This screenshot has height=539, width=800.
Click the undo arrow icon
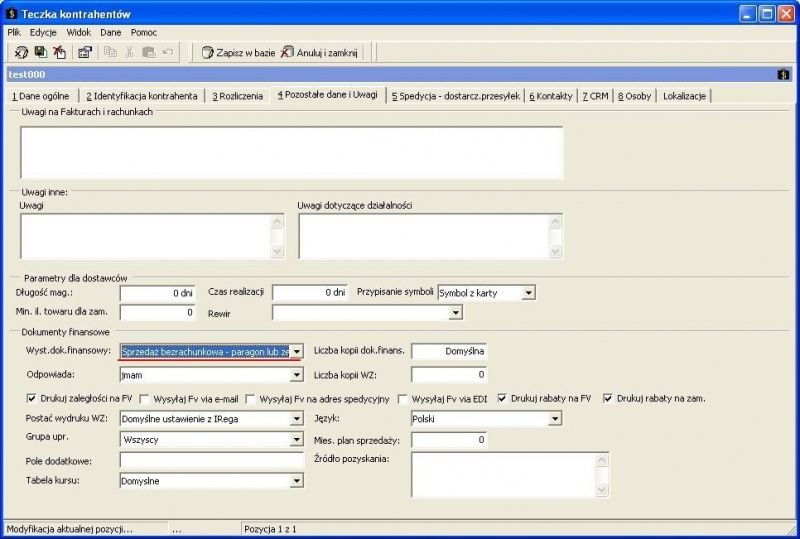tap(168, 52)
